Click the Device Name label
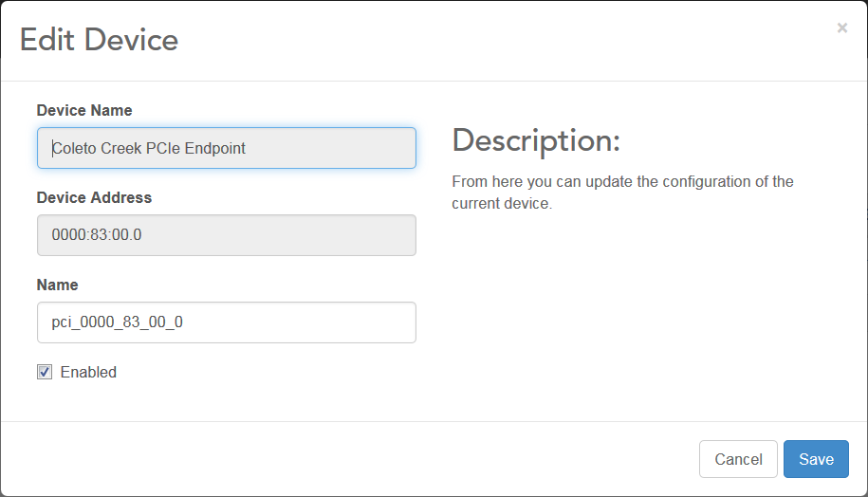 coord(84,110)
